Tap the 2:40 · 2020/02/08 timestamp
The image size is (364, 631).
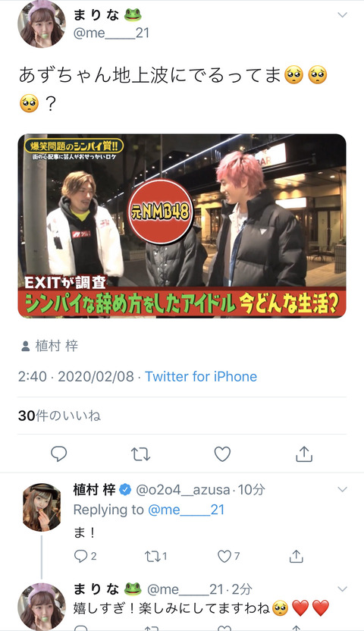(x=76, y=376)
